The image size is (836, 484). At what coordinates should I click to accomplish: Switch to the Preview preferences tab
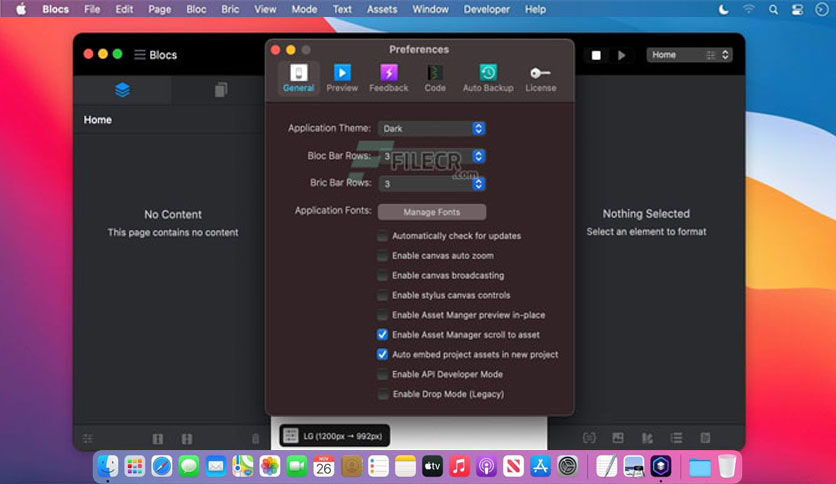342,78
